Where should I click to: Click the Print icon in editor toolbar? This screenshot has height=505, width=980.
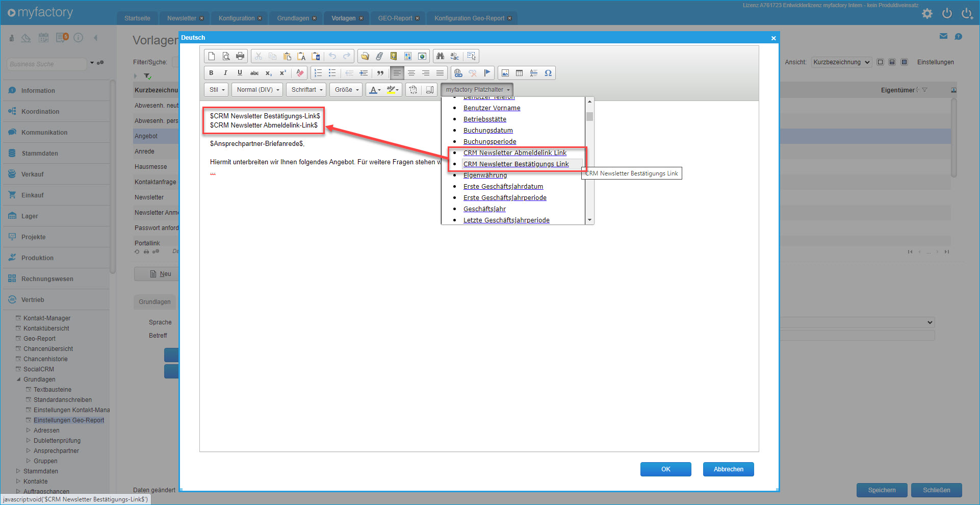[240, 56]
